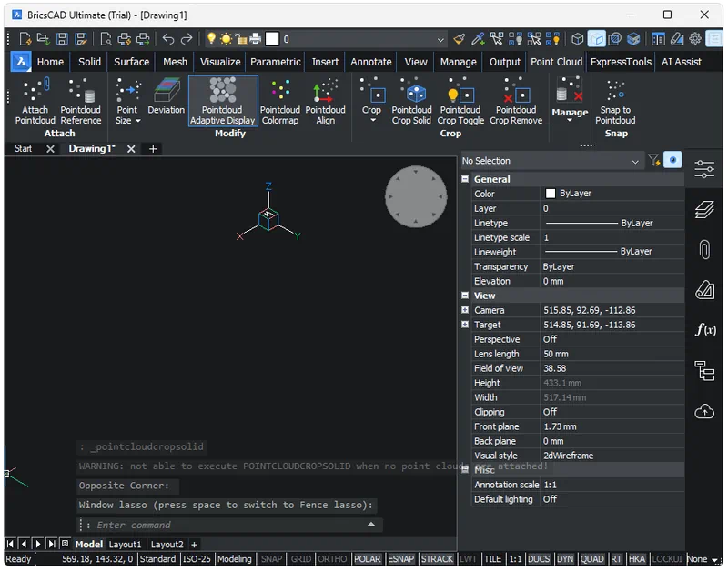The image size is (728, 571).
Task: Click the LookFrom navigation circle
Action: [x=416, y=196]
